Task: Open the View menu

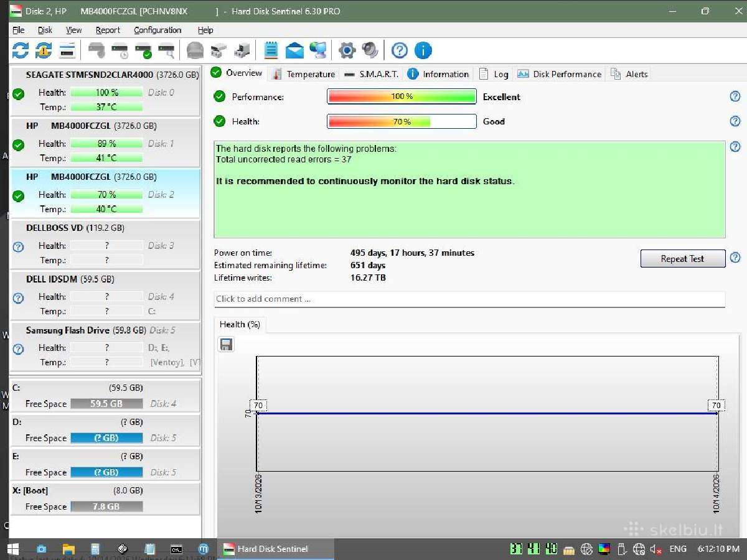Action: pos(74,30)
